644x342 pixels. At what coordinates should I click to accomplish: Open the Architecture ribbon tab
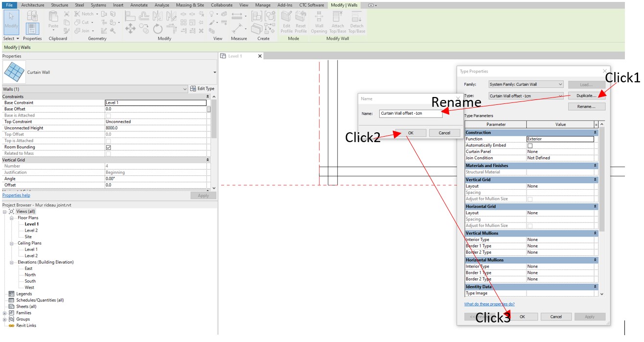pyautogui.click(x=33, y=5)
